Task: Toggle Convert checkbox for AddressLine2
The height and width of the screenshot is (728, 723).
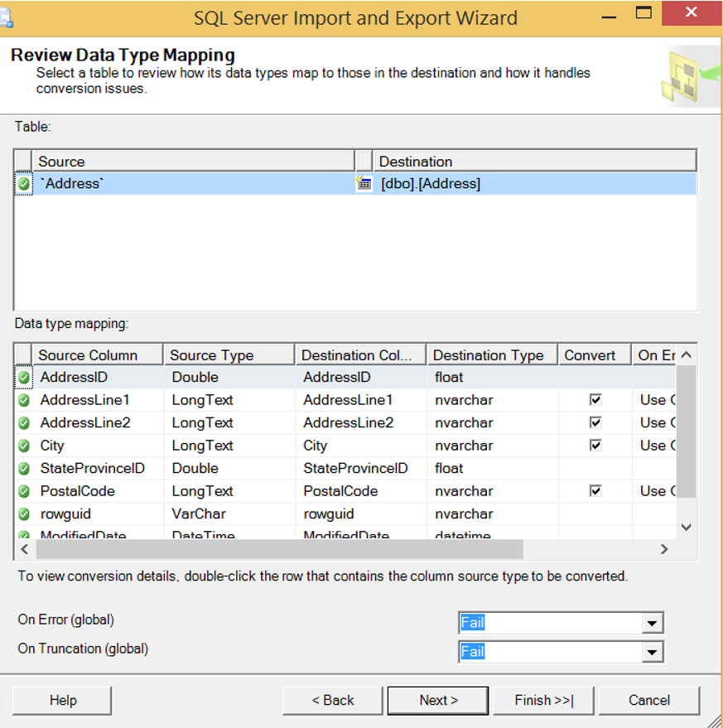Action: 595,422
